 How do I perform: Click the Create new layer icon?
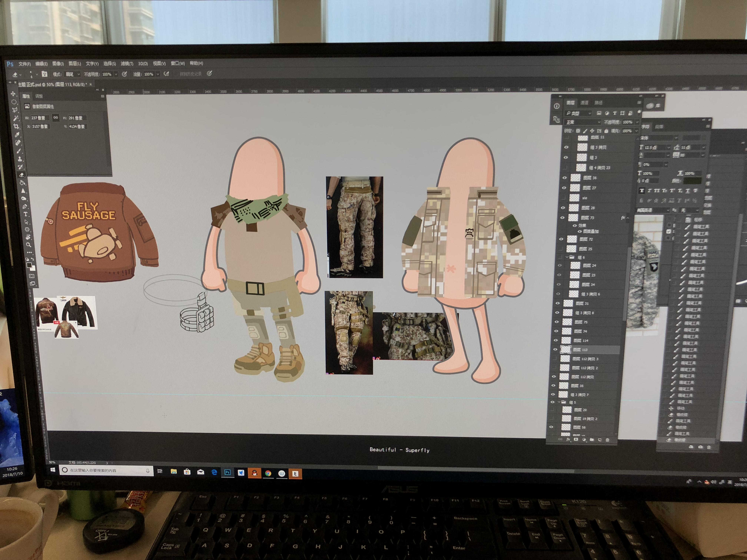599,440
